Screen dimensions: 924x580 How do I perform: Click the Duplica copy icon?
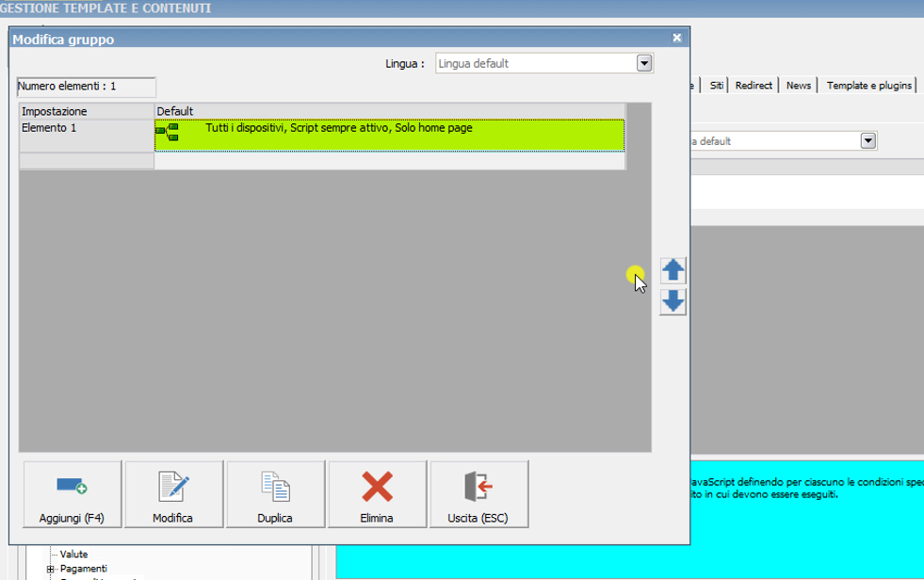[x=275, y=486]
